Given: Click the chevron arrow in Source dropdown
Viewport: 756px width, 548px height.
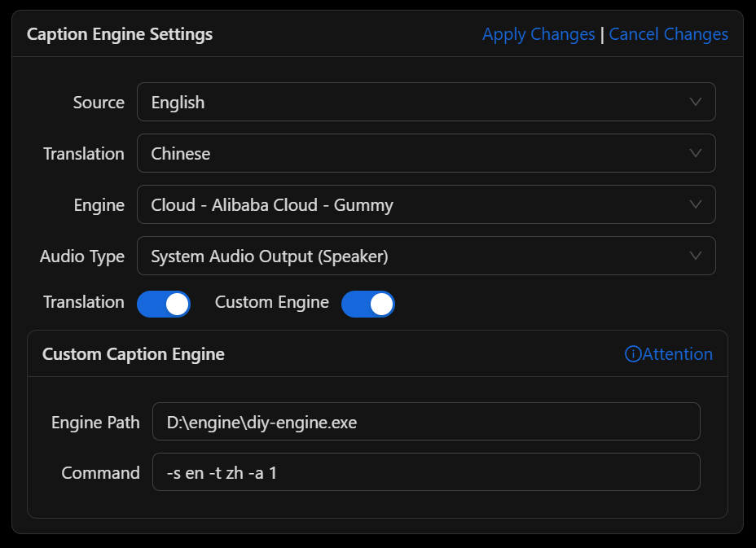Looking at the screenshot, I should pos(696,102).
